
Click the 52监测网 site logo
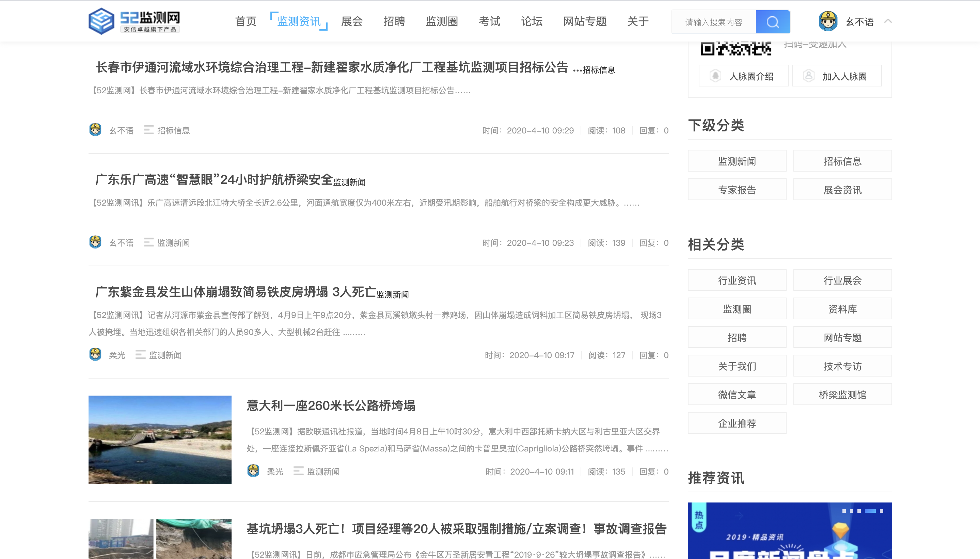(x=134, y=21)
